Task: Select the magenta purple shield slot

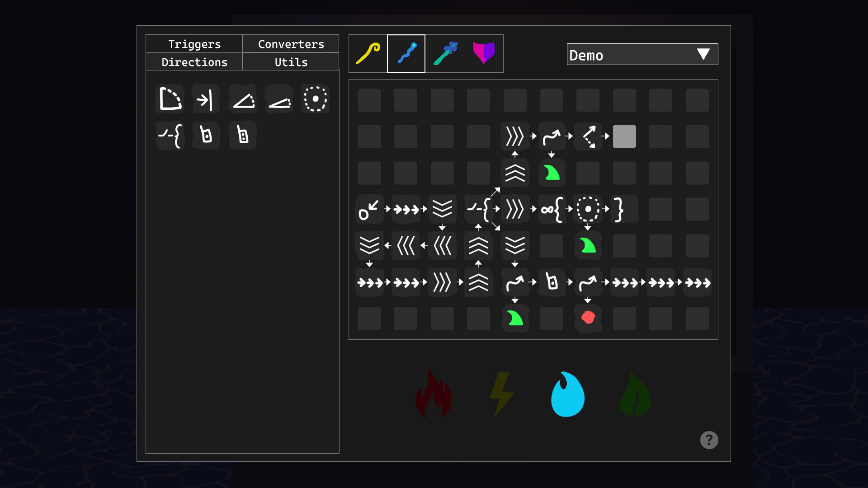Action: click(483, 54)
